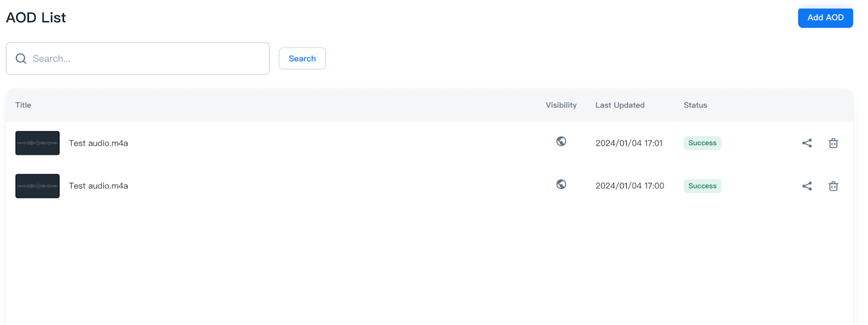Open waveform thumbnail of 17:01 audio
Viewport: 868px width, 325px height.
(x=37, y=143)
